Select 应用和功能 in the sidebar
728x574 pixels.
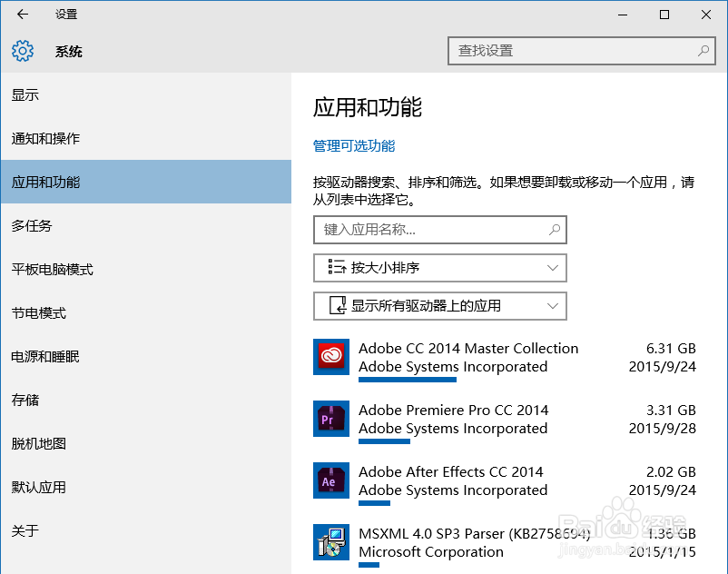146,182
